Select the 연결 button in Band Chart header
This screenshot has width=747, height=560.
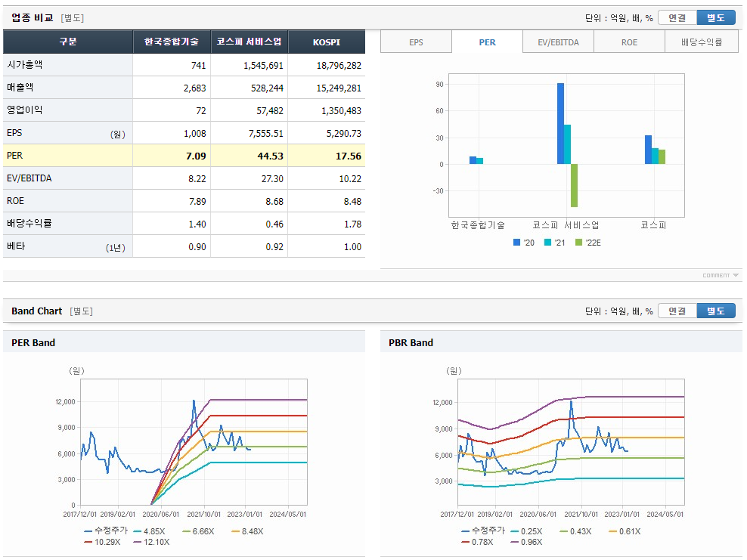click(677, 310)
